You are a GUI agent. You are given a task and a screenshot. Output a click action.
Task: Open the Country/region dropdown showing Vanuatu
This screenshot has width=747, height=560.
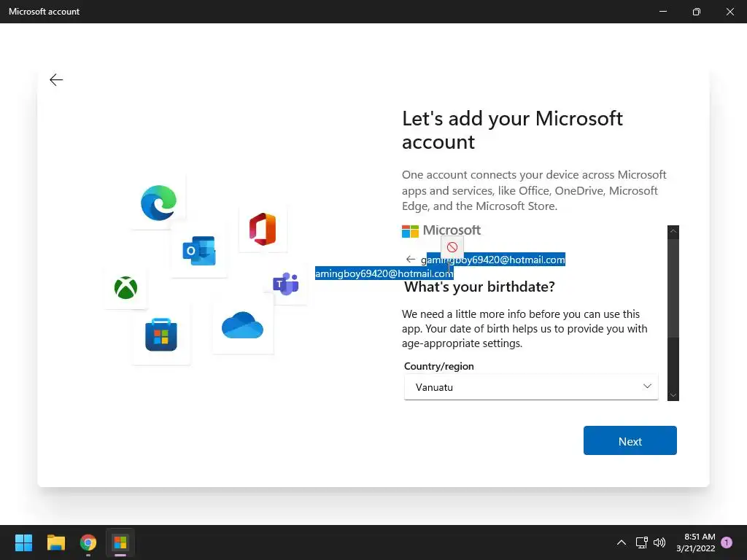coord(531,387)
